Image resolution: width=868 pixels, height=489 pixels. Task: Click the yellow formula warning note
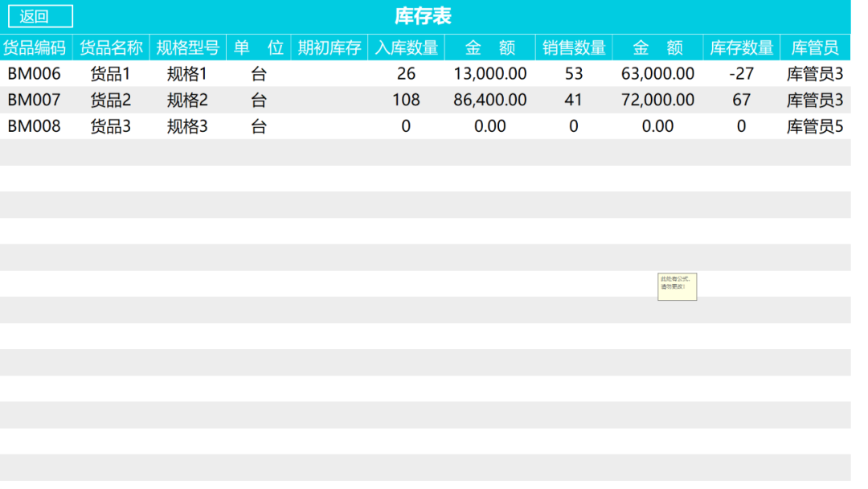pos(677,286)
